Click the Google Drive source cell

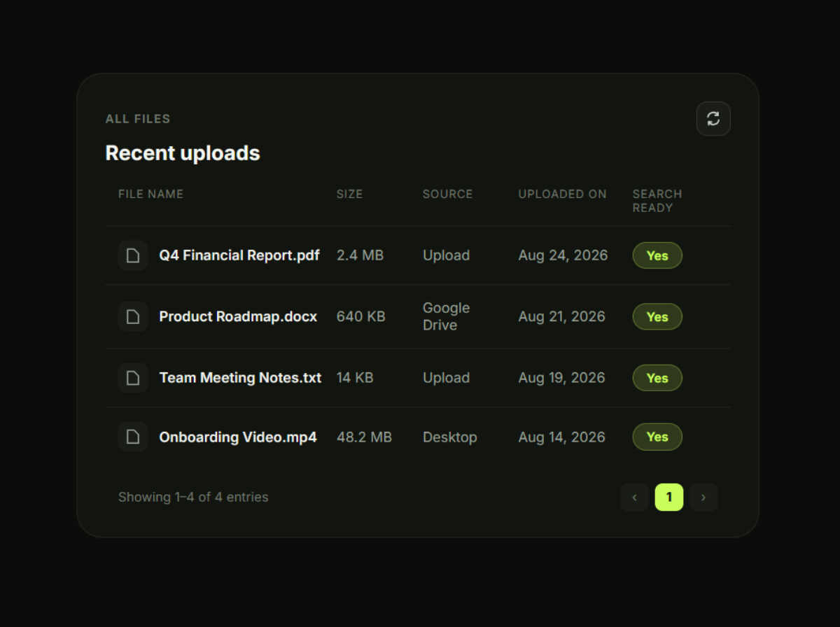(446, 316)
